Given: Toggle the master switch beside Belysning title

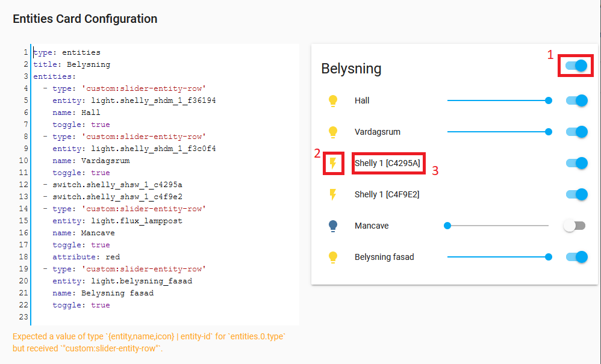Looking at the screenshot, I should pos(575,66).
